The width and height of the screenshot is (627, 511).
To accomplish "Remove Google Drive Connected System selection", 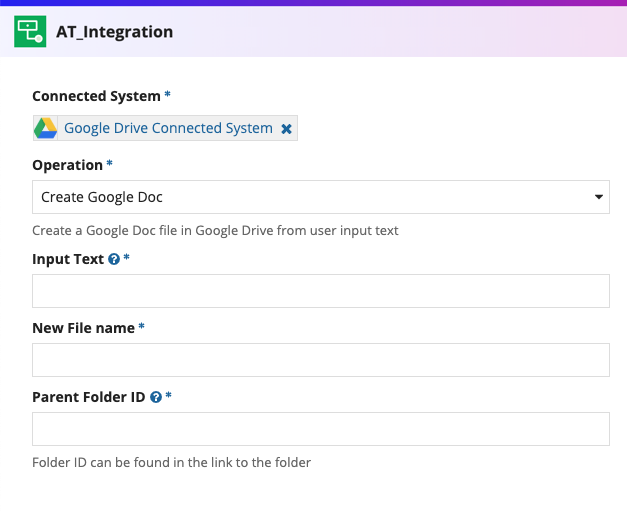I will pos(286,129).
